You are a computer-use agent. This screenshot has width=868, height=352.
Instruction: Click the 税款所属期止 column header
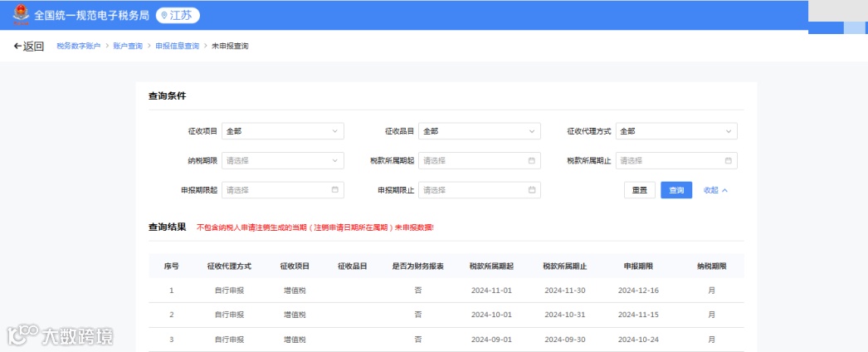tap(564, 266)
